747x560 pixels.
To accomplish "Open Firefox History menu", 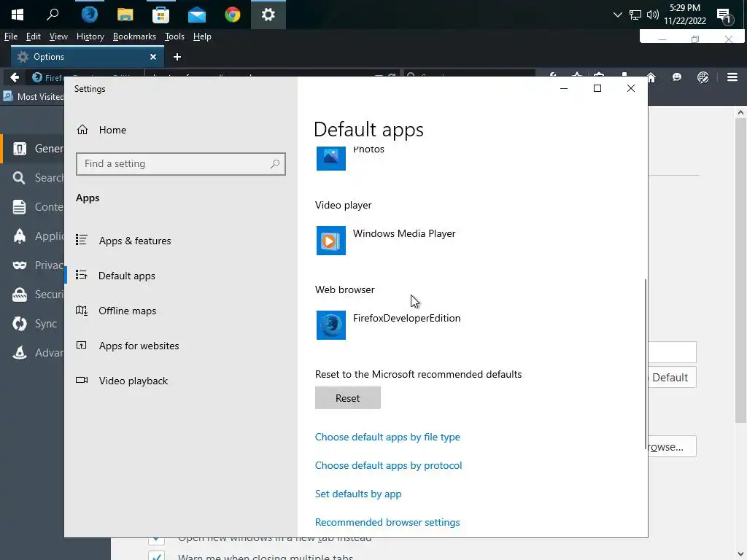I will click(x=90, y=36).
